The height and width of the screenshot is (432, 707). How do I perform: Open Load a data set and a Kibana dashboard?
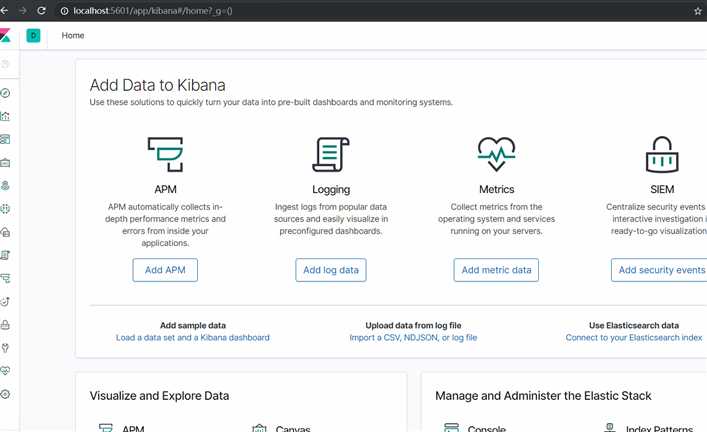click(193, 337)
